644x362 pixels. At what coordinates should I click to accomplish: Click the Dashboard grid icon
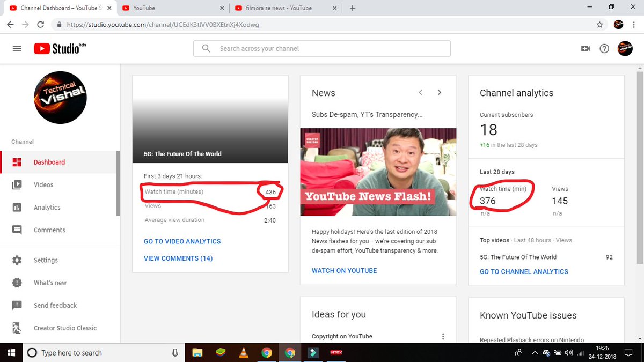coord(17,162)
